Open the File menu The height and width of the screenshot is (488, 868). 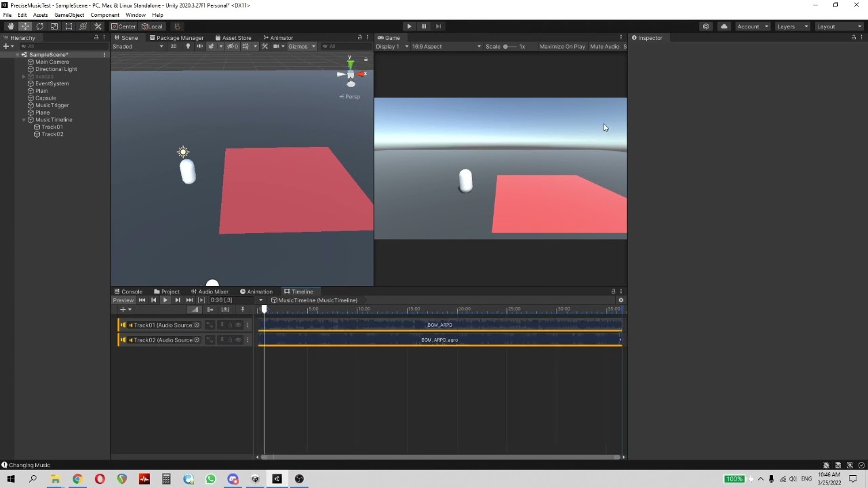click(x=7, y=15)
